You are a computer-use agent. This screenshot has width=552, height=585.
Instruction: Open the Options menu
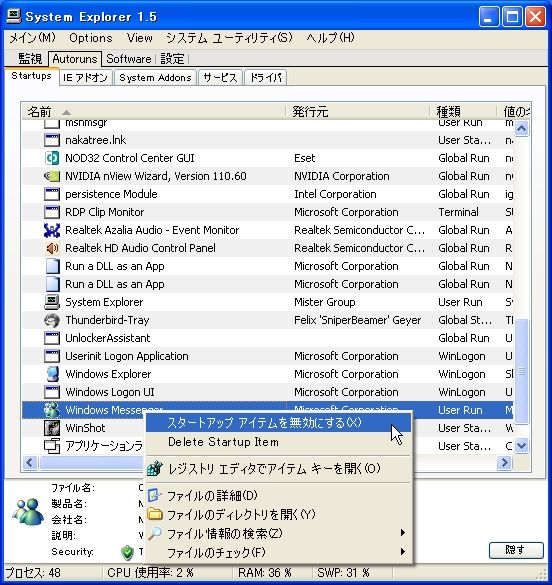91,38
